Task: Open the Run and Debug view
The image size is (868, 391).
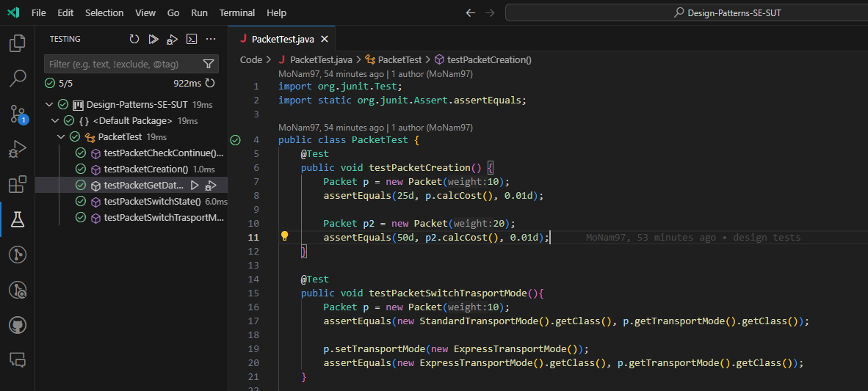Action: click(x=18, y=150)
